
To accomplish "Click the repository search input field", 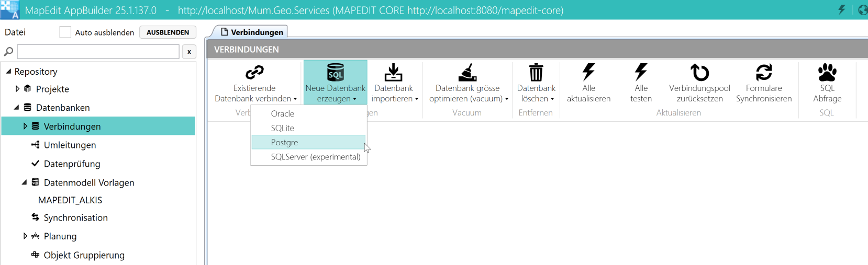I will pos(98,52).
